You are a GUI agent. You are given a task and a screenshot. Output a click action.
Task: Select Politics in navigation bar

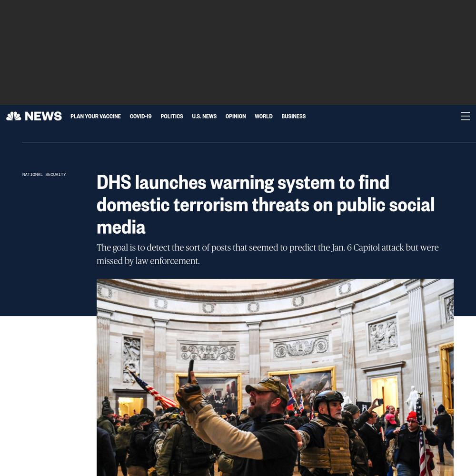[172, 116]
